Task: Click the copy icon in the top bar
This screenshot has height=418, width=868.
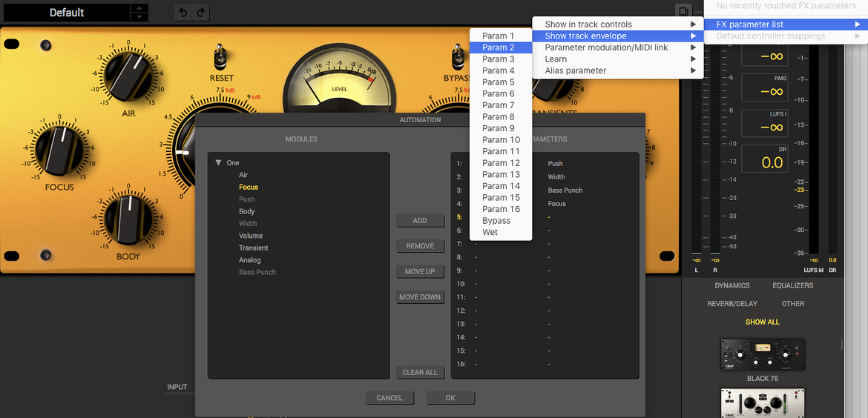Action: pos(684,11)
